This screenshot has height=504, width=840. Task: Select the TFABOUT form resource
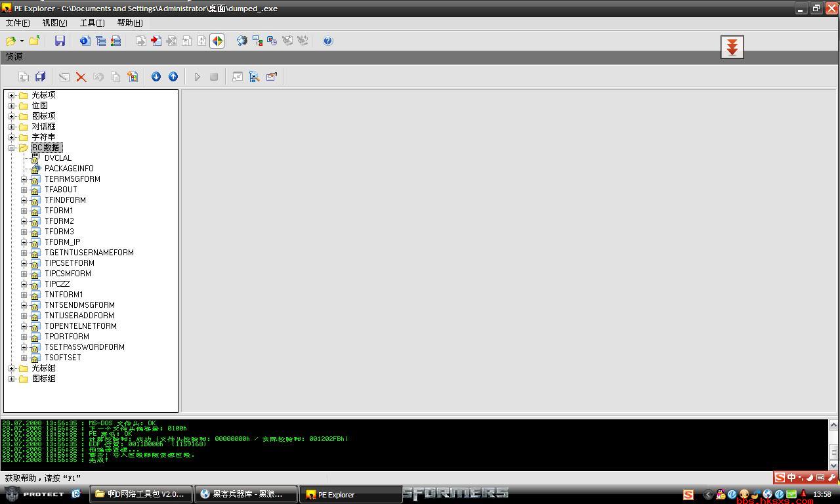click(x=61, y=190)
